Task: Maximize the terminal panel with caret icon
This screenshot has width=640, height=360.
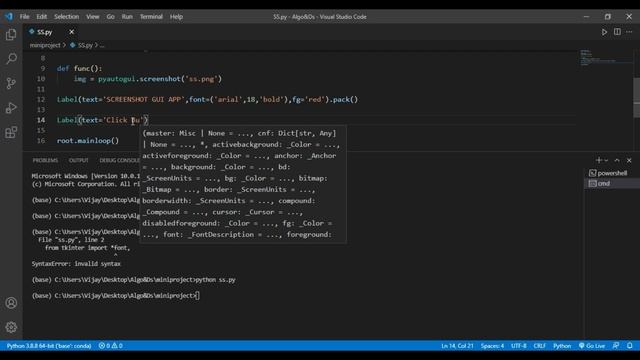Action: pyautogui.click(x=617, y=160)
